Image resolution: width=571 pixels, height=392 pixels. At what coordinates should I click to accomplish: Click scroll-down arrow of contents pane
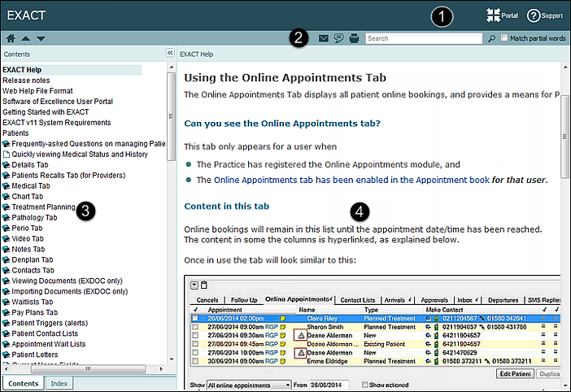172,359
